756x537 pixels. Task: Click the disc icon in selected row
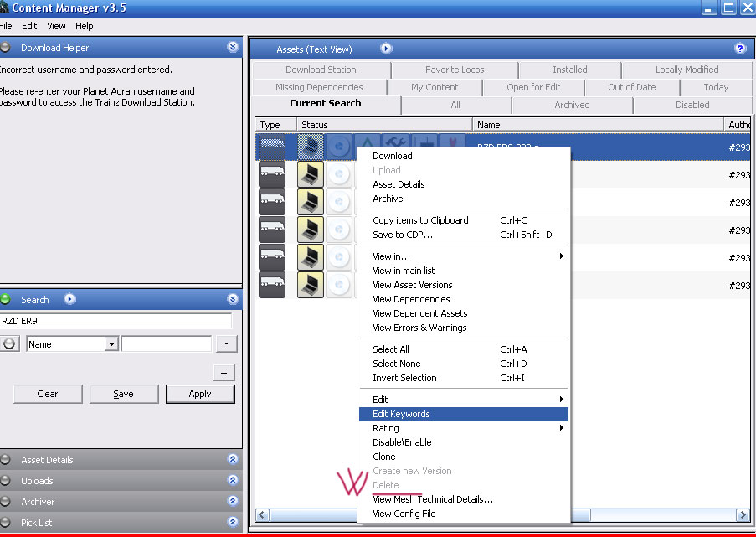(339, 147)
